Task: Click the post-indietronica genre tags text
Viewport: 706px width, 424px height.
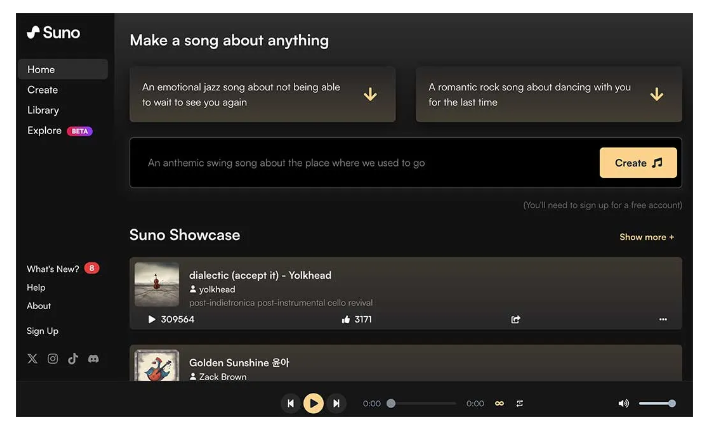Action: (x=281, y=302)
